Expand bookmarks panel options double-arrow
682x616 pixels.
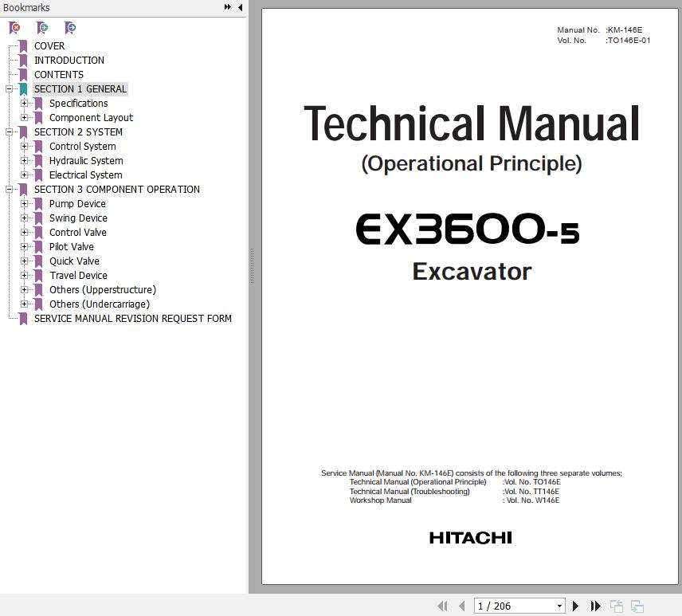click(x=228, y=7)
